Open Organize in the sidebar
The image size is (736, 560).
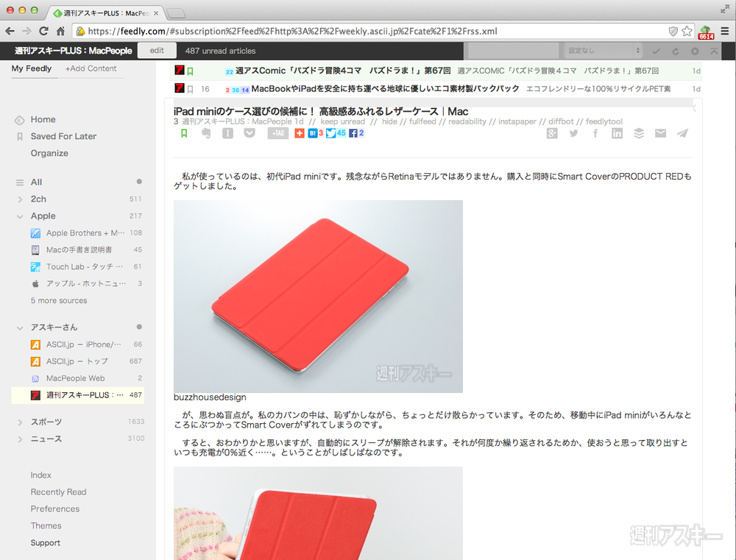[49, 153]
